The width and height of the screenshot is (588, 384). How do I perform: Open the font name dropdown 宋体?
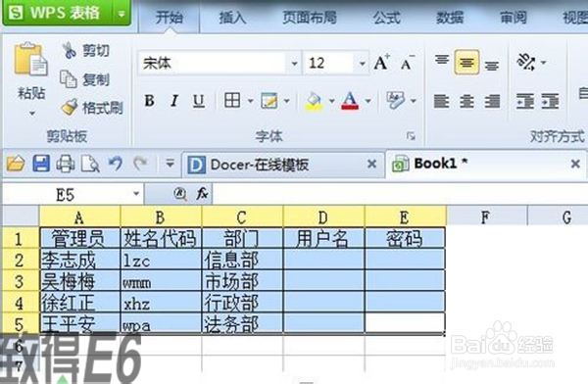pos(295,63)
